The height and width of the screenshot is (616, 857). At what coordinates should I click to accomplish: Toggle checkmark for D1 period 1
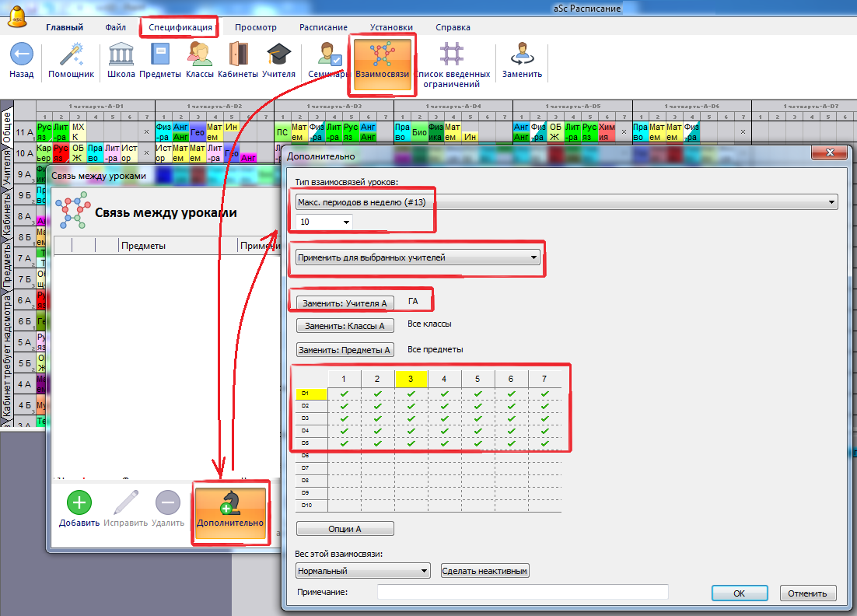345,394
